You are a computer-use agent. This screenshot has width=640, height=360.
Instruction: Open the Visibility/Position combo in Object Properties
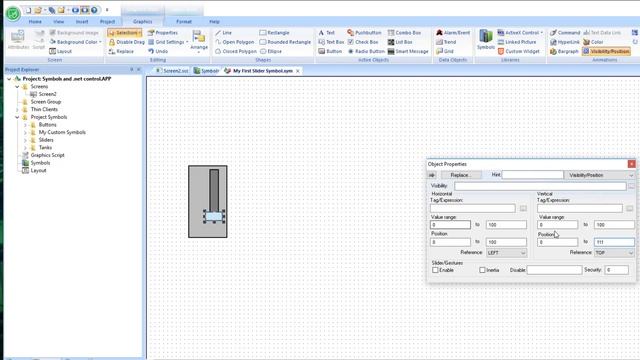click(600, 175)
